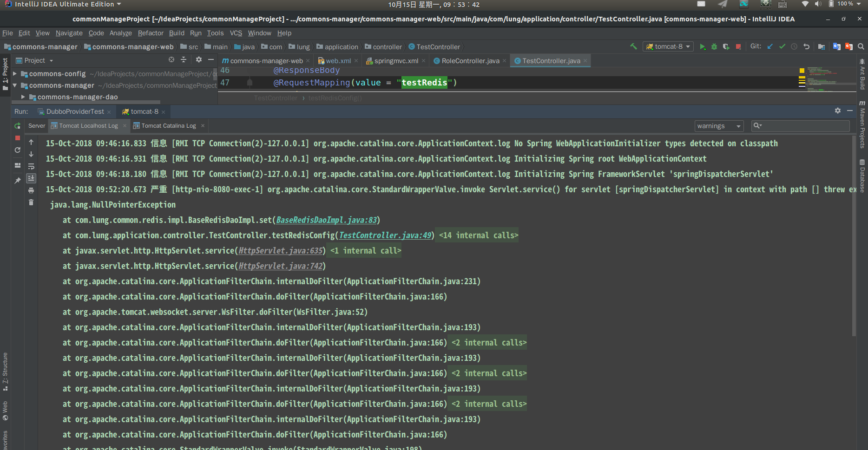Click the yellow warning marker in editor stripe

[802, 71]
